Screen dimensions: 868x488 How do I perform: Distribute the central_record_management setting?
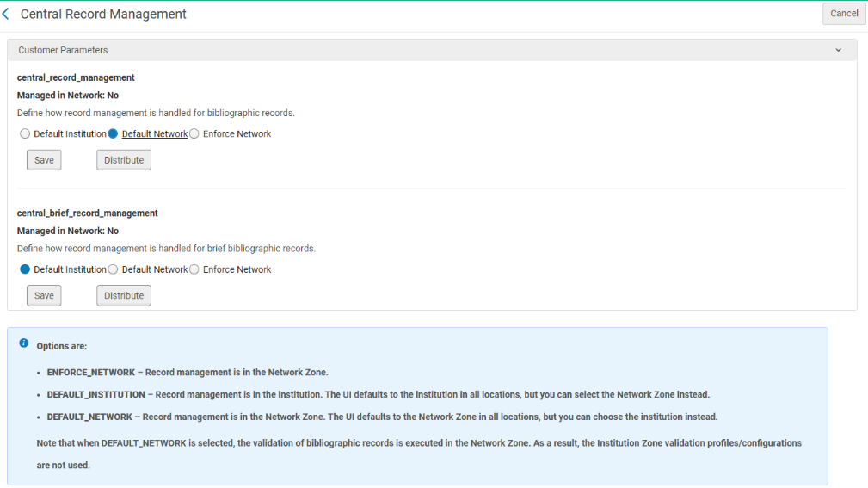click(x=124, y=160)
